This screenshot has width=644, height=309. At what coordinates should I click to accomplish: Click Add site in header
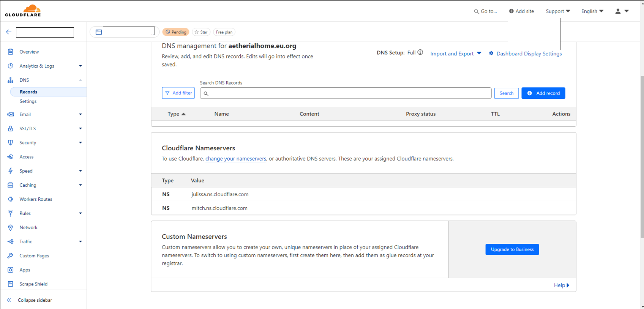(521, 11)
